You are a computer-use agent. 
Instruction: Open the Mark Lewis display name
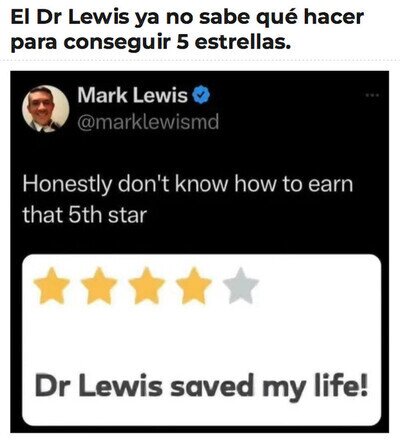coord(133,95)
